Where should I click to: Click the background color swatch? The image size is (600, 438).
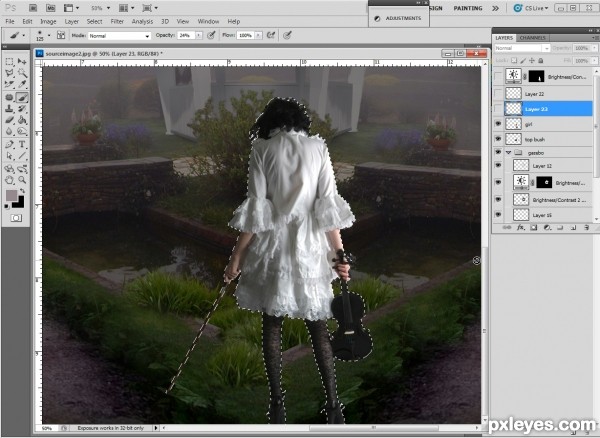click(x=20, y=203)
